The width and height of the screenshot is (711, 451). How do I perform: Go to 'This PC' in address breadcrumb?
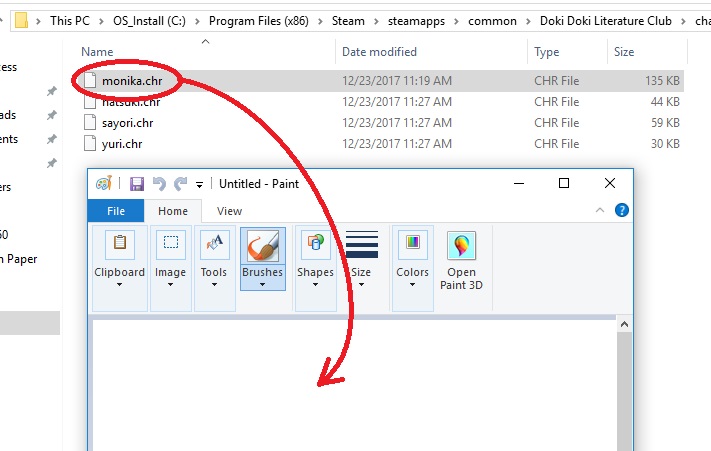click(70, 21)
